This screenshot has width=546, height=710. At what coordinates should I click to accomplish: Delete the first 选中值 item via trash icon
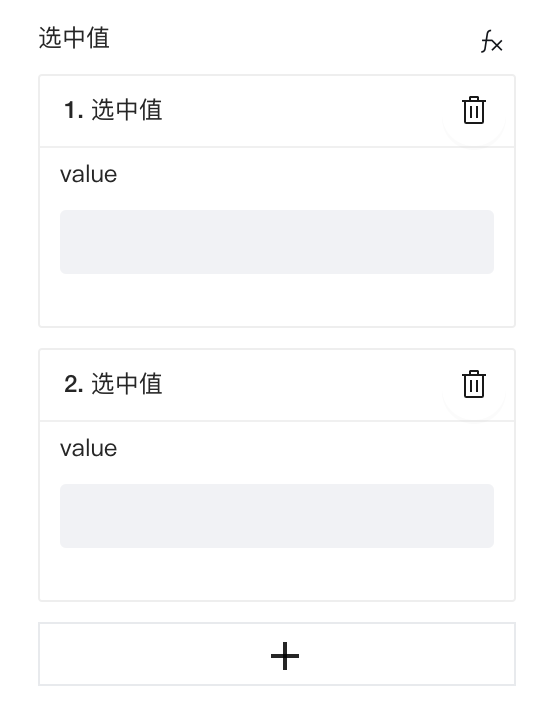point(474,110)
